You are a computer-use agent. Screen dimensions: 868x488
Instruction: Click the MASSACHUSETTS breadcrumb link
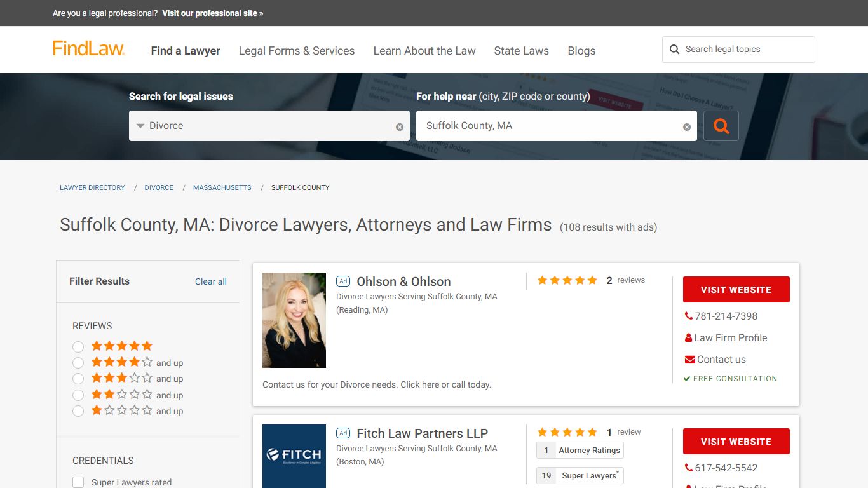[222, 187]
